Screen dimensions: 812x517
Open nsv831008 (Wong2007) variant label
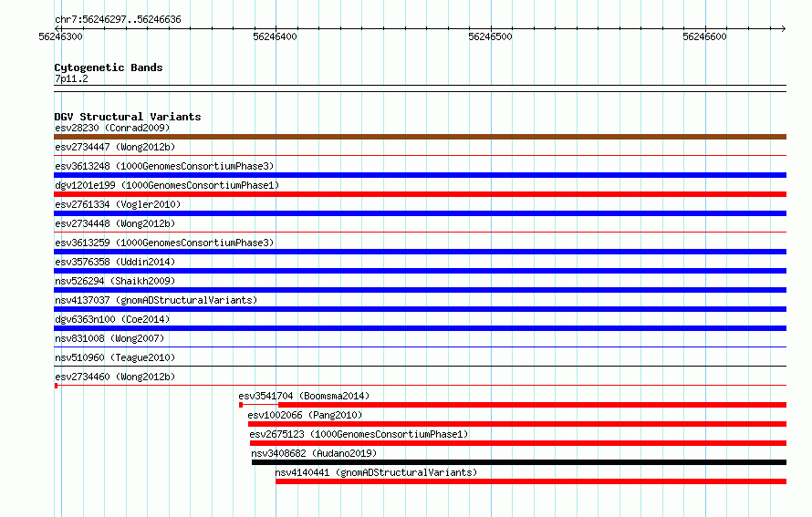109,338
